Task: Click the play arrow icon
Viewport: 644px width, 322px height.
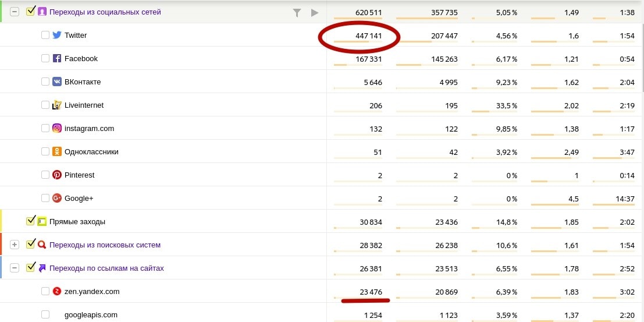Action: 315,12
